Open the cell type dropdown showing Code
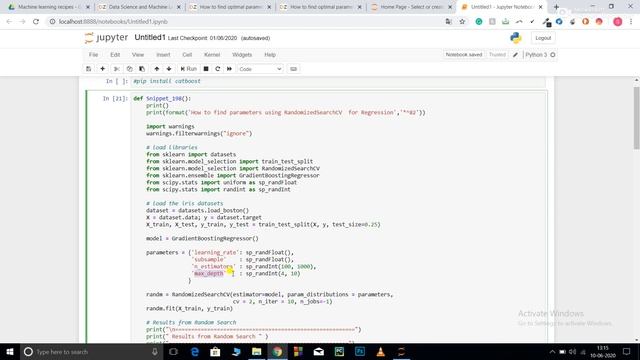This screenshot has height=360, width=640. 260,69
